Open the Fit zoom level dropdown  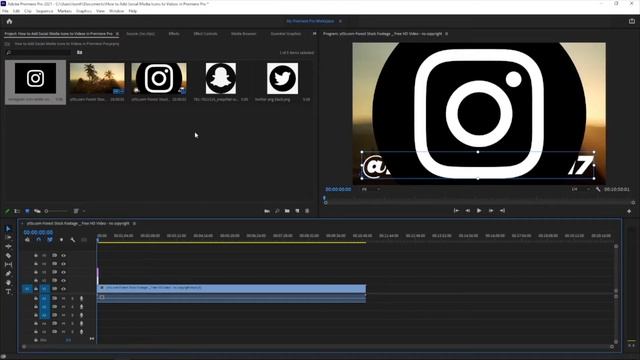click(370, 189)
